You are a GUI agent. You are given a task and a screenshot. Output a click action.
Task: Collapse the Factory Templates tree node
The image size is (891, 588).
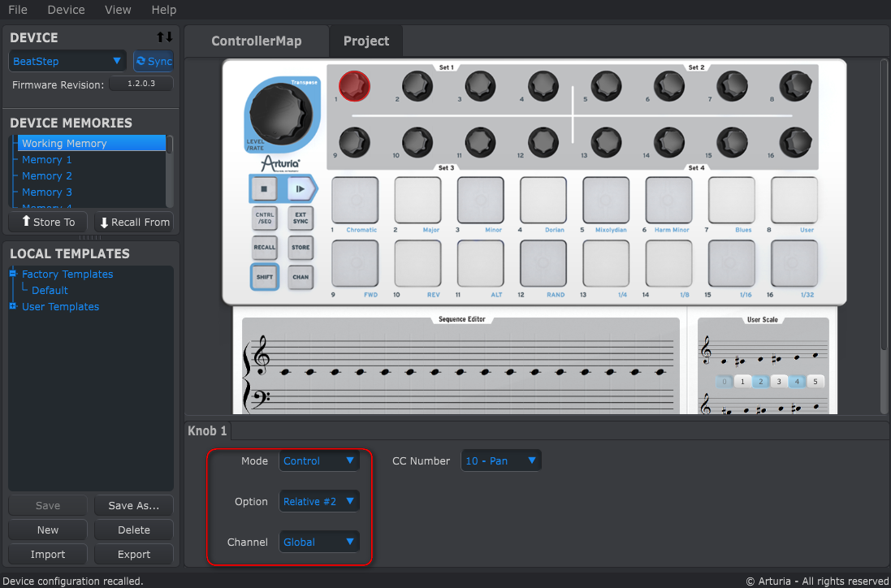click(x=13, y=274)
